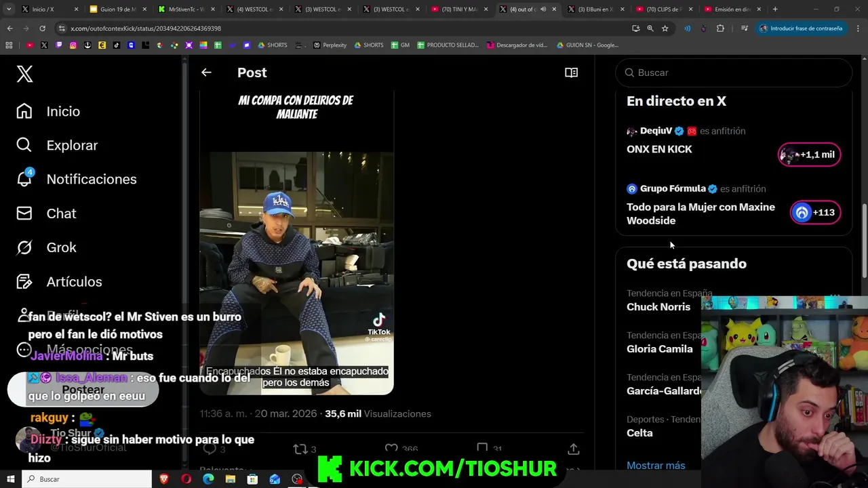The width and height of the screenshot is (868, 488).
Task: Open the apps grid icon in bookmarks bar
Action: pos(9,45)
